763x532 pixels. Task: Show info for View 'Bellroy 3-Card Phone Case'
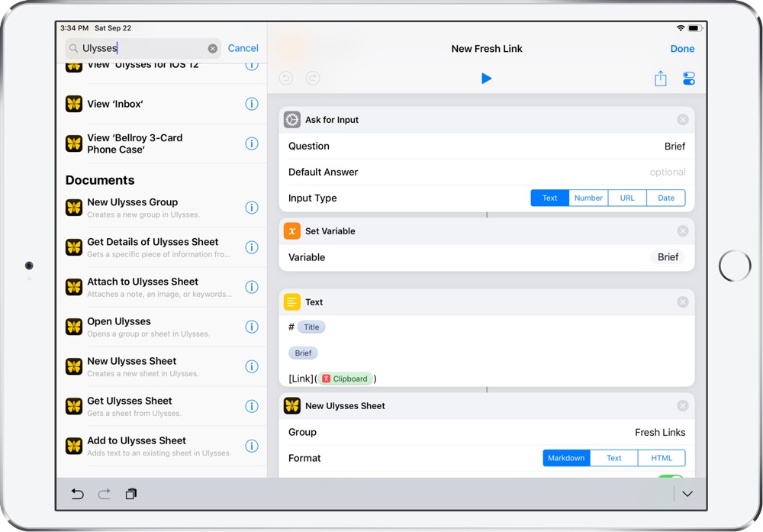[252, 143]
